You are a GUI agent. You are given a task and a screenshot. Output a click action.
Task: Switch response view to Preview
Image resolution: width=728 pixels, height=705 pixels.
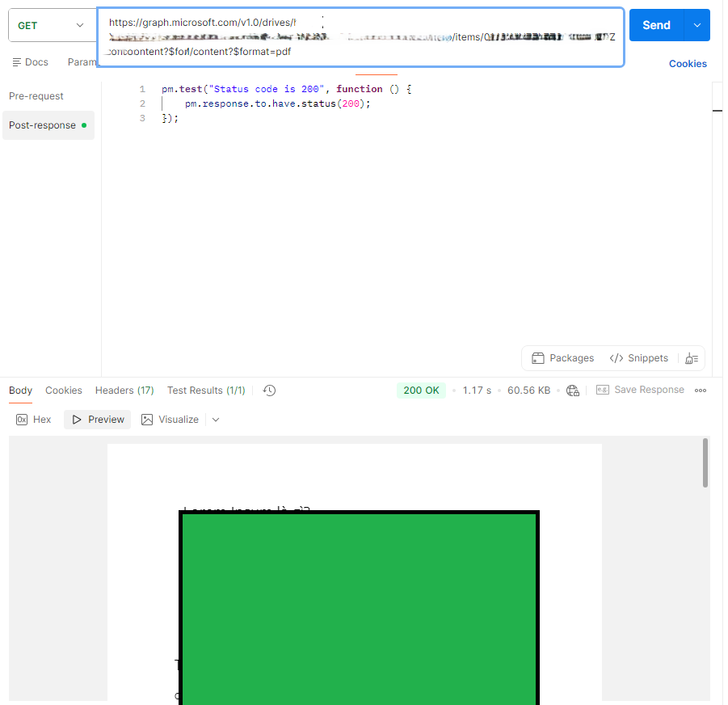(98, 420)
